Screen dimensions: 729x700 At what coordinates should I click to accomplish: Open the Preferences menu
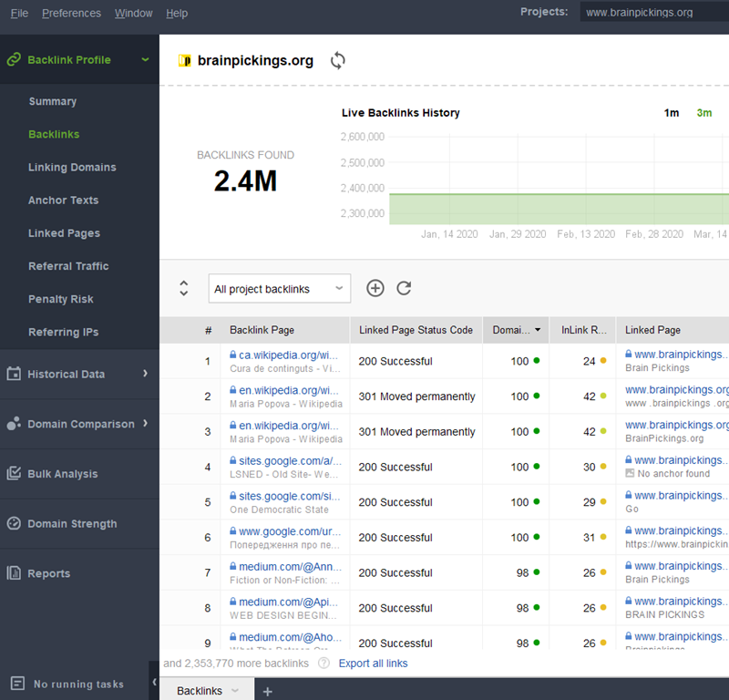click(71, 13)
